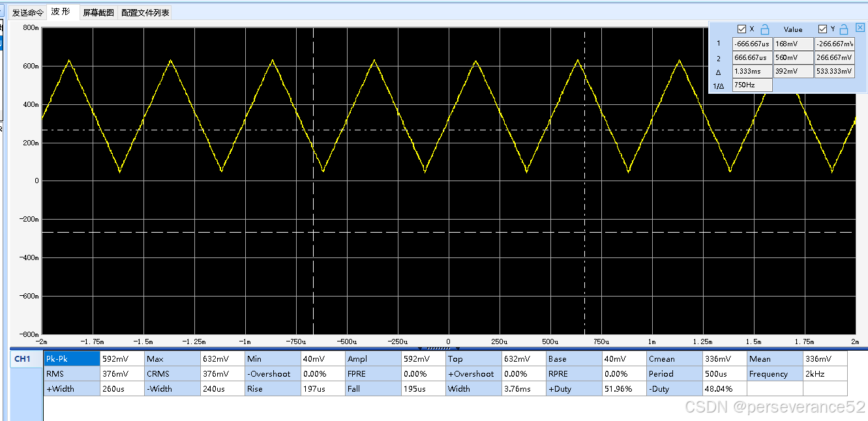
Task: Click the cursor 1 Y field -266.667mV
Action: 835,44
